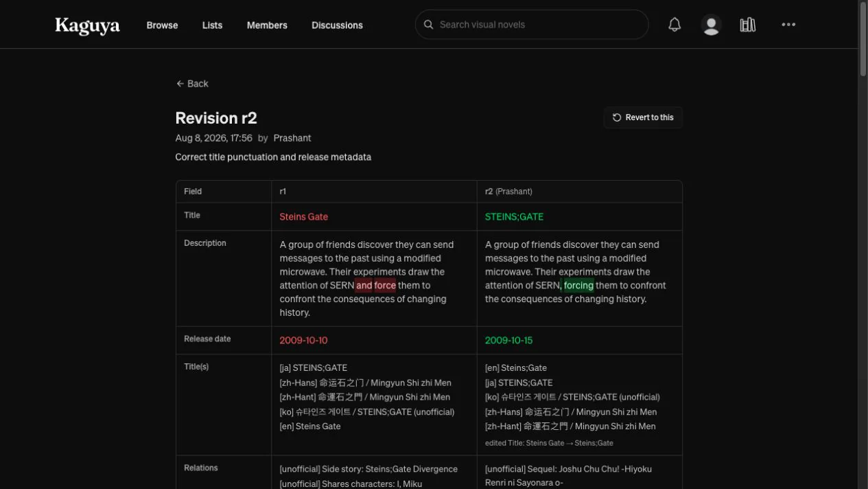
Task: Open the user profile avatar
Action: 711,25
